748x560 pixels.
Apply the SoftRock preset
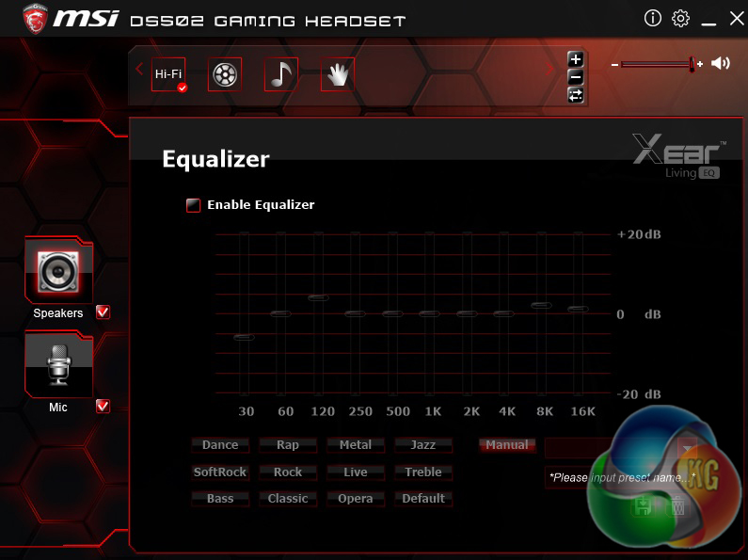pyautogui.click(x=220, y=472)
